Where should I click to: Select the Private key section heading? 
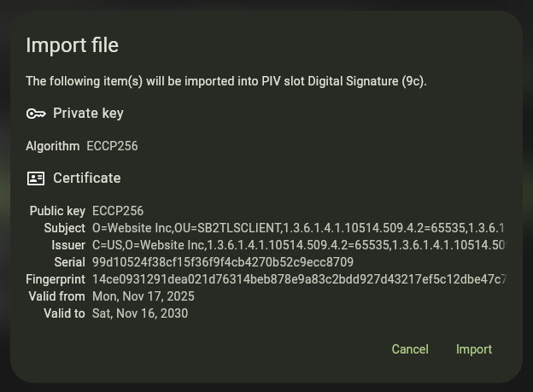pos(88,114)
